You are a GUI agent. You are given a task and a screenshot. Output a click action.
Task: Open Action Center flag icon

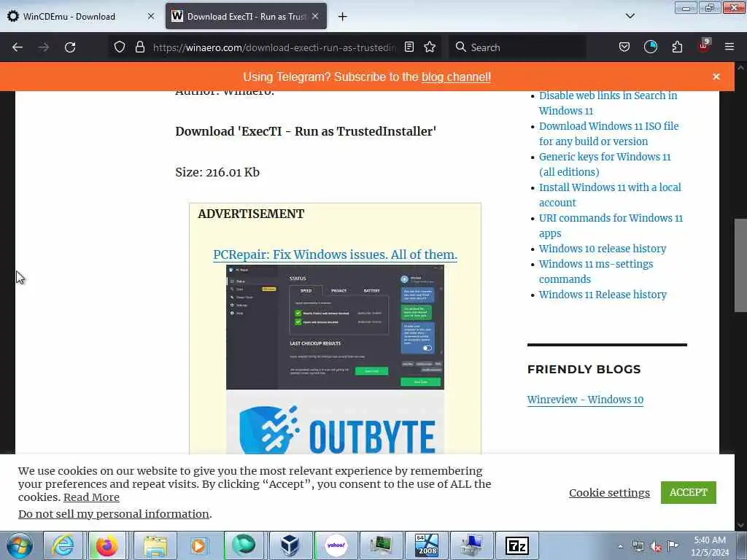coord(673,545)
